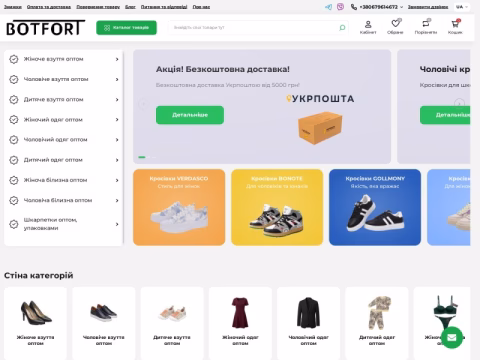Expand Шкарпетки оптом, упаковками submenu arrow
The width and height of the screenshot is (480, 360).
(117, 224)
